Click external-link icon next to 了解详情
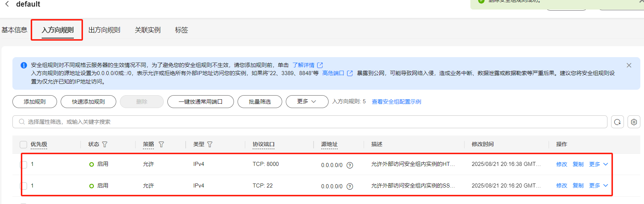 tap(320, 65)
